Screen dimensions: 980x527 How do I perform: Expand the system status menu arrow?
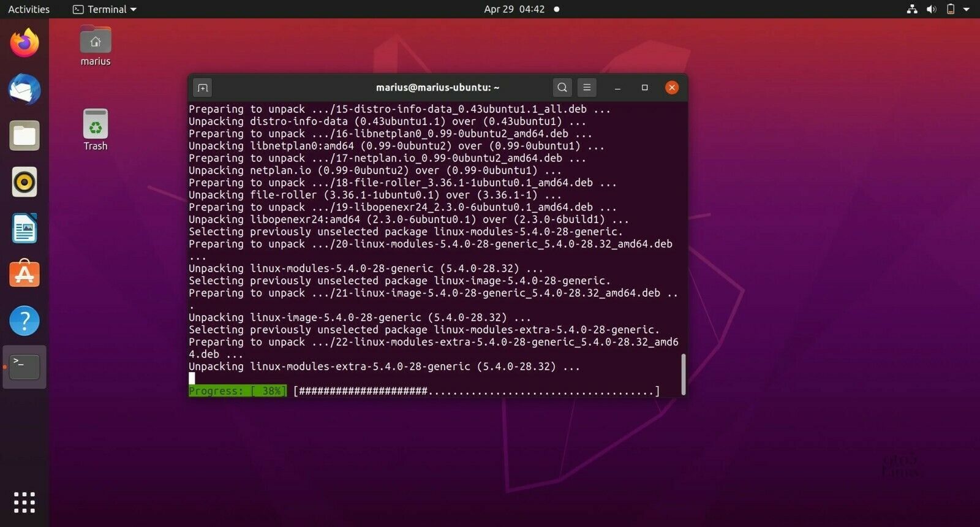pos(967,9)
